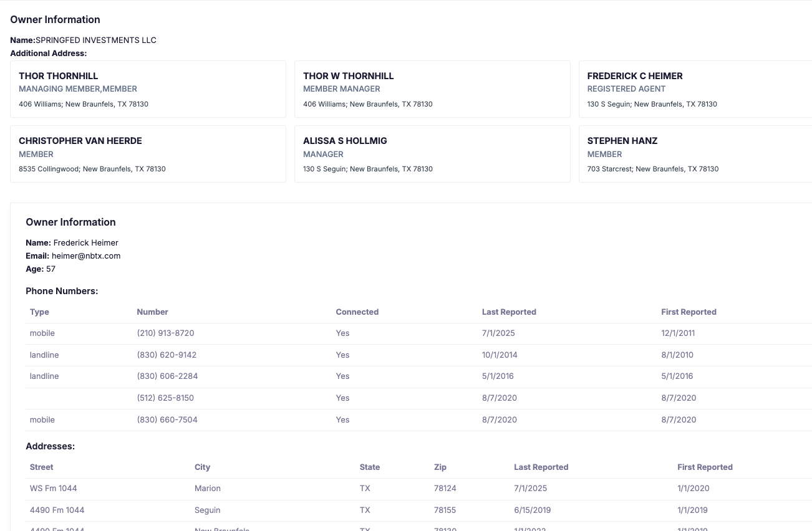Click the Street column header
Image resolution: width=812 pixels, height=531 pixels.
(x=41, y=467)
